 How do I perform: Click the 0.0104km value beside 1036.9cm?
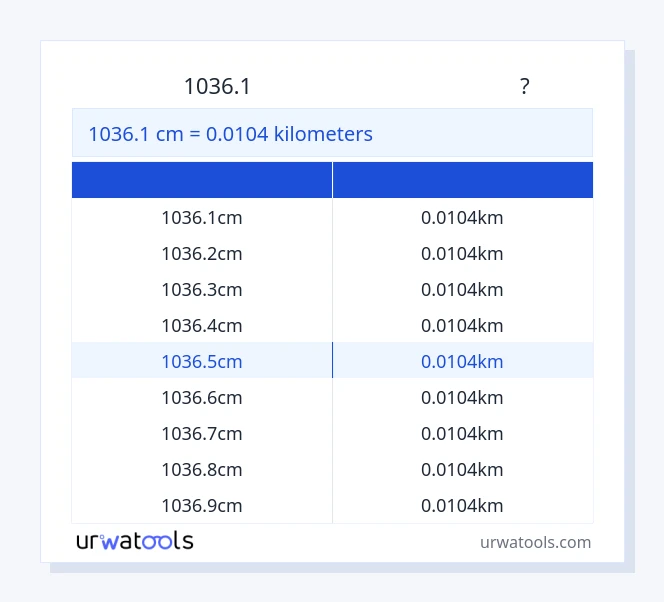point(462,505)
